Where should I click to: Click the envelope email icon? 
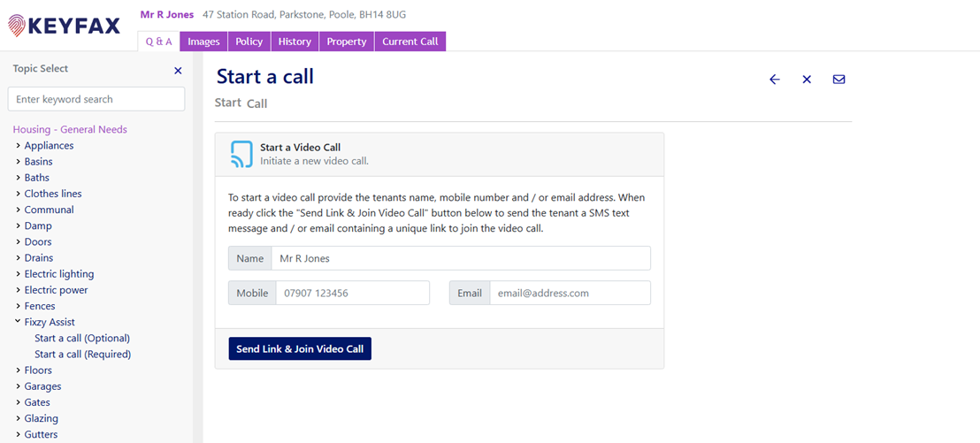point(838,80)
